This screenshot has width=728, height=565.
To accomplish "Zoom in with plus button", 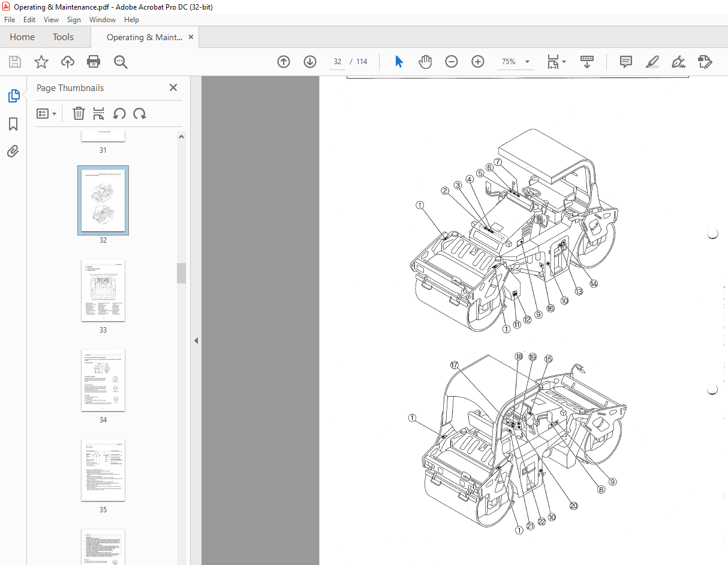I will 478,62.
